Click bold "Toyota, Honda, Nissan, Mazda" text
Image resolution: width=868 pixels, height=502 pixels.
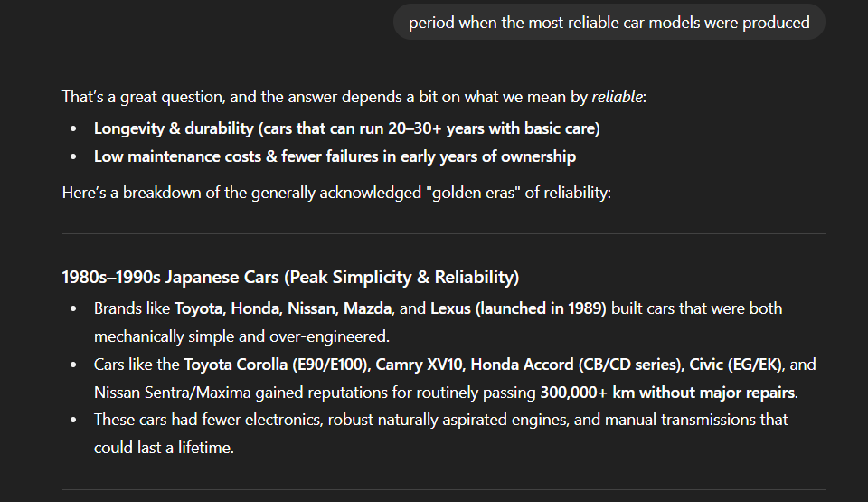[x=283, y=308]
